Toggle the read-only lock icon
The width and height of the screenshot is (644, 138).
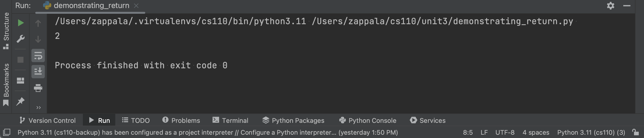635,132
